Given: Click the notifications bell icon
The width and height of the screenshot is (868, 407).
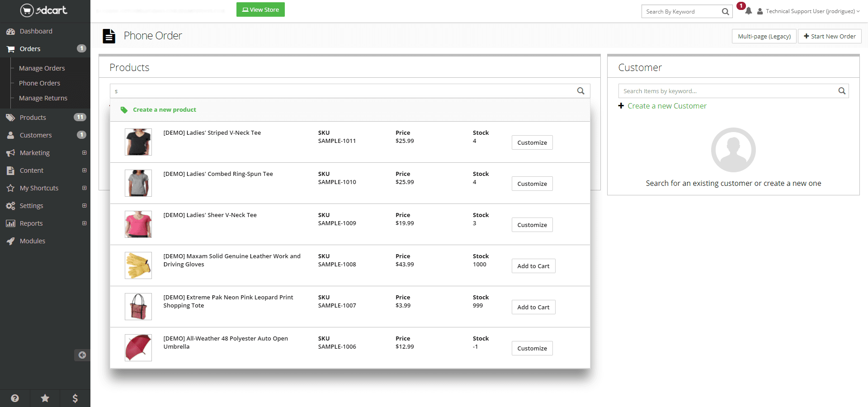Looking at the screenshot, I should 749,11.
